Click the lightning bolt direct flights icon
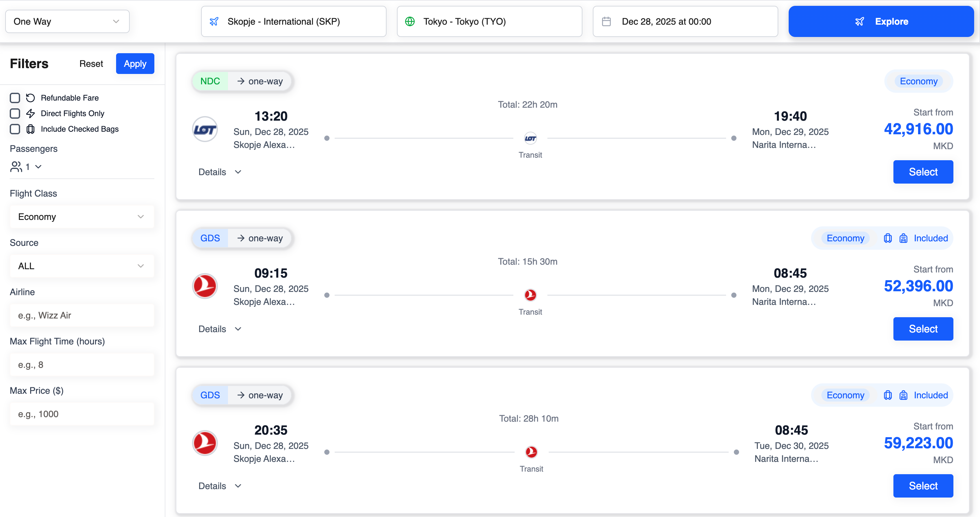This screenshot has width=980, height=517. [x=30, y=114]
